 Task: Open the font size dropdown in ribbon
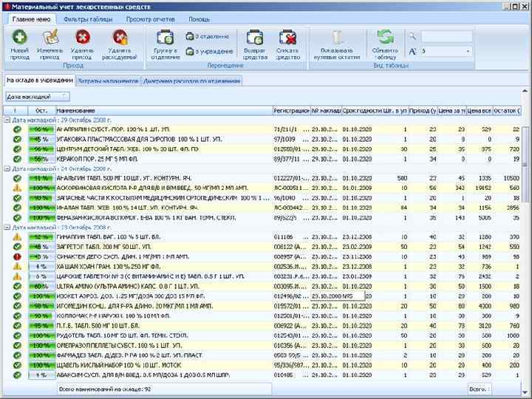[x=468, y=52]
